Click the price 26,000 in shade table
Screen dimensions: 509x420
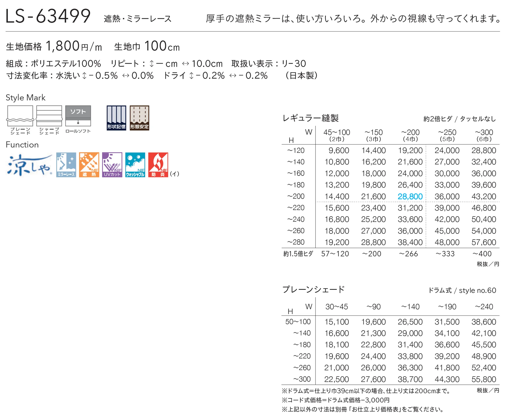point(373,368)
